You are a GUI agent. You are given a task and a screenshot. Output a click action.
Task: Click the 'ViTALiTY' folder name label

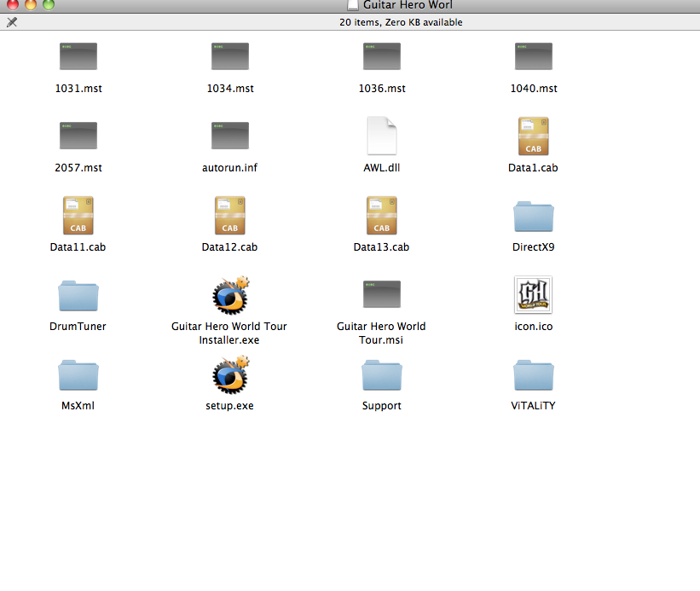point(534,406)
